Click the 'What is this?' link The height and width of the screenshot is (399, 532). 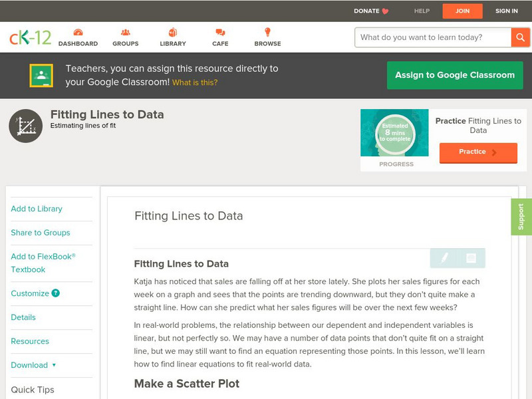pos(195,82)
